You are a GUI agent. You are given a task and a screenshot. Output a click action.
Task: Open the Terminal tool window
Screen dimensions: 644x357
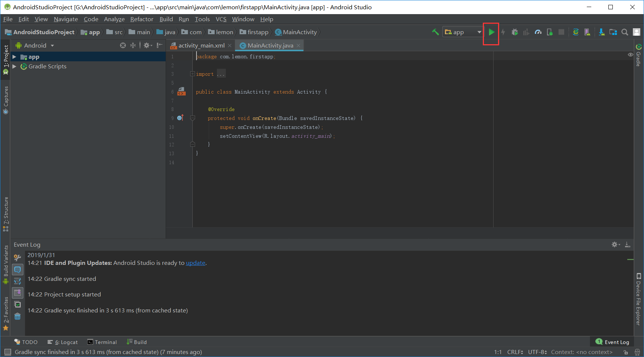(102, 342)
